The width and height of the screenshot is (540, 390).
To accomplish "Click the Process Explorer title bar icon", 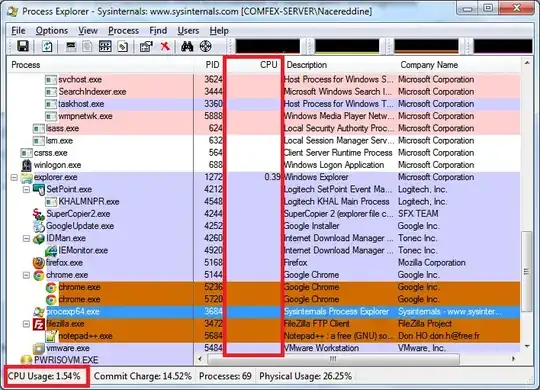I will tap(13, 11).
